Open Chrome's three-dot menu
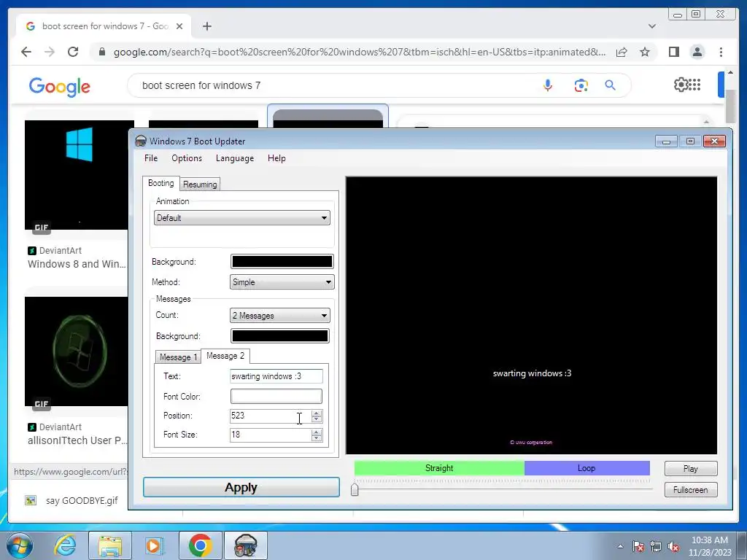This screenshot has width=747, height=560. [721, 52]
